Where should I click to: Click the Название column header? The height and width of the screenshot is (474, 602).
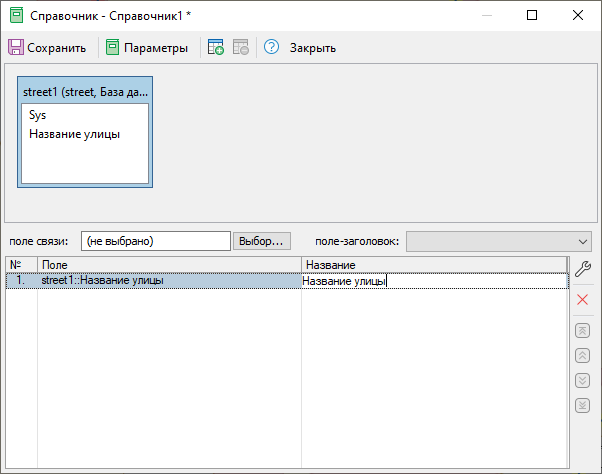[x=433, y=265]
